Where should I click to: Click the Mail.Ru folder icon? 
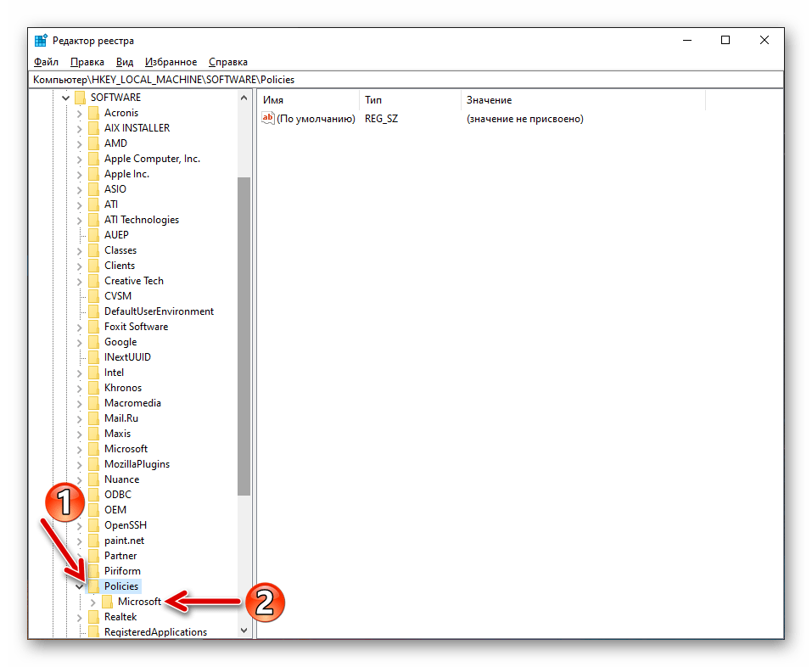93,418
